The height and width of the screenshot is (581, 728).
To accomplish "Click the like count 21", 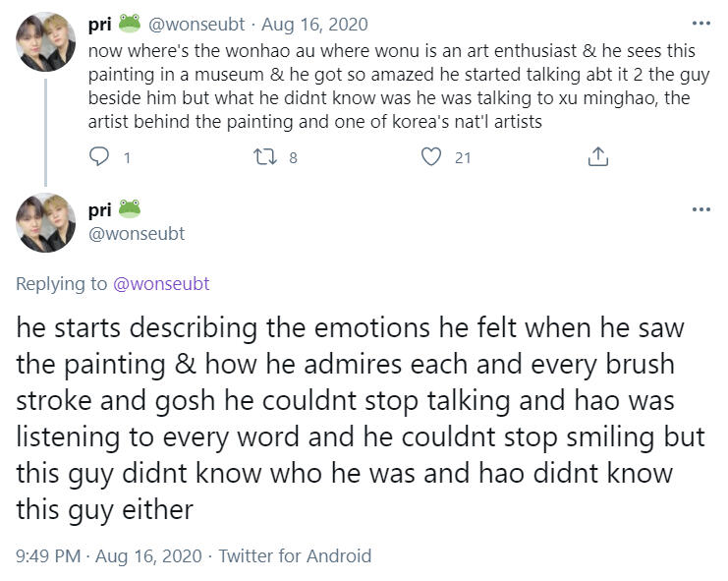I will 462,157.
